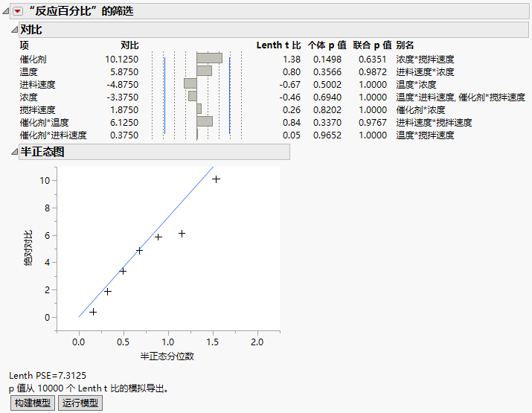Click the joint p value 0.9872
This screenshot has width=532, height=413.
coord(373,72)
